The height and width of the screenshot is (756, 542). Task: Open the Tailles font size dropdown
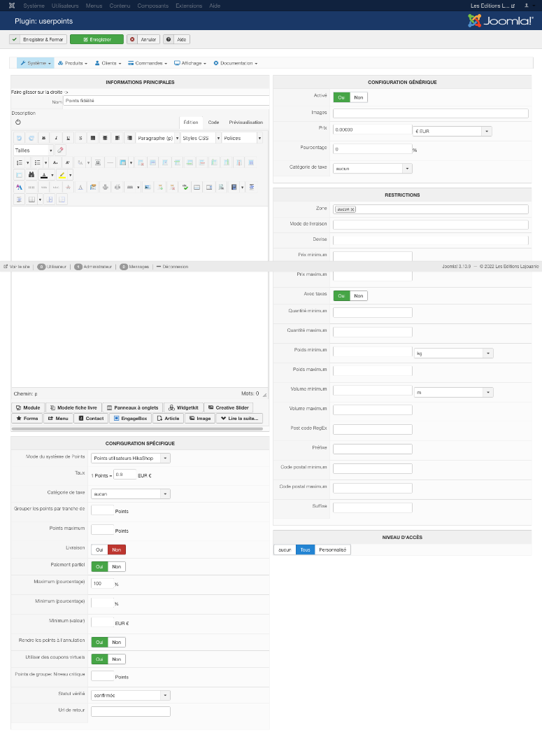[34, 150]
